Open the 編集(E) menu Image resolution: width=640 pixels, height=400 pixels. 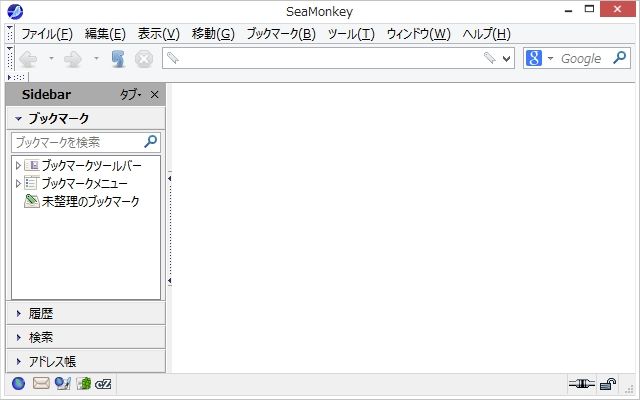[x=105, y=34]
